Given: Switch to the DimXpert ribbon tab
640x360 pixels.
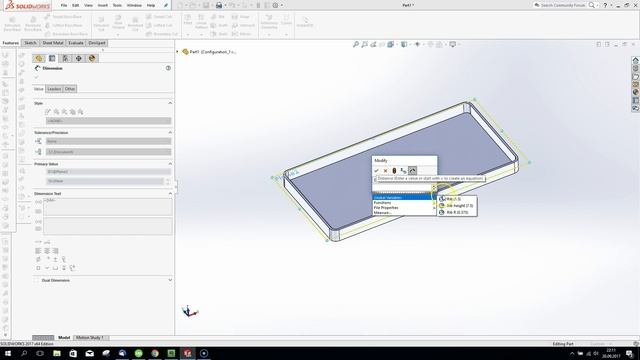Looking at the screenshot, I should coord(97,43).
